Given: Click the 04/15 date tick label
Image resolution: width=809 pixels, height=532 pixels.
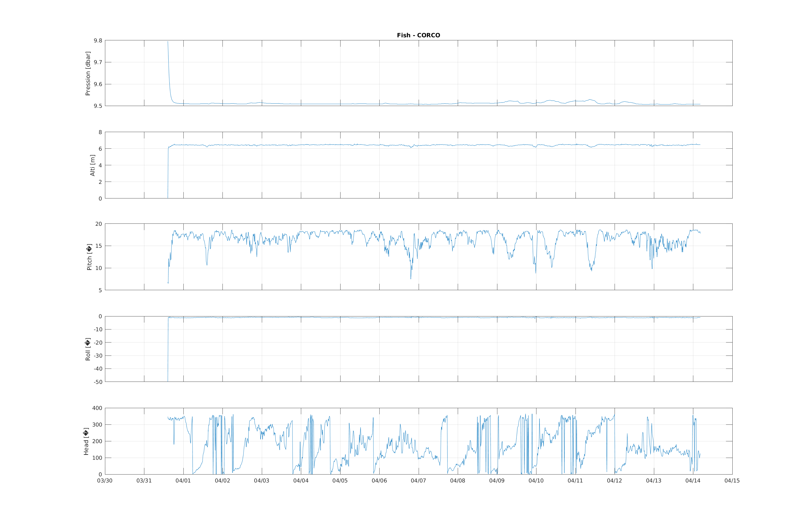Looking at the screenshot, I should (732, 481).
